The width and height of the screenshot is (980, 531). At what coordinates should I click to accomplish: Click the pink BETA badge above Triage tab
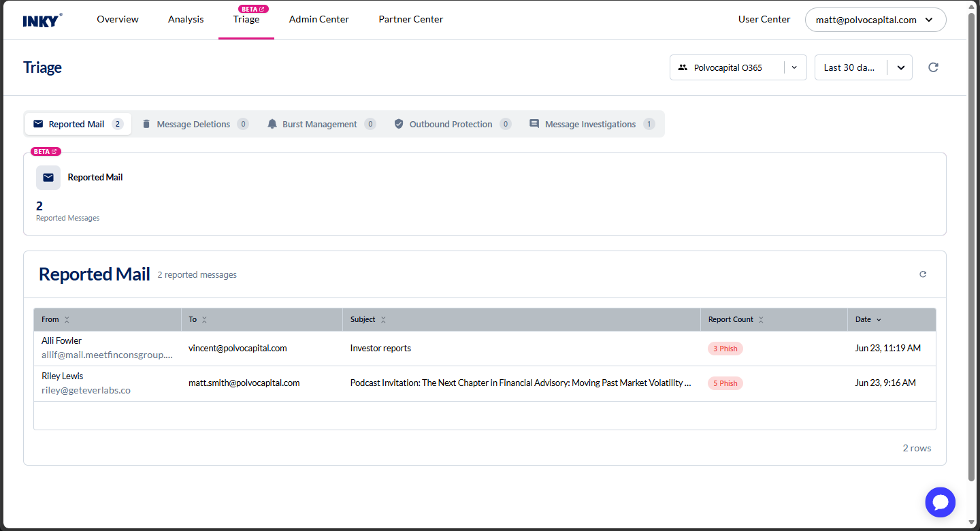pyautogui.click(x=253, y=10)
